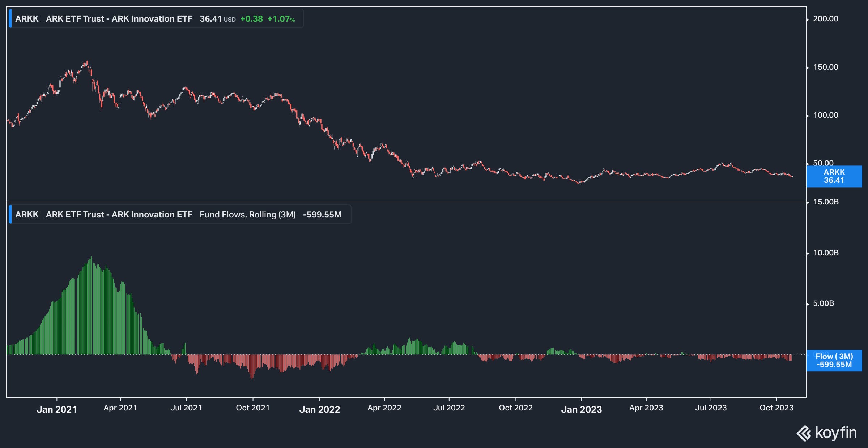This screenshot has width=868, height=448.
Task: Click the 150.00 price axis label
Action: pyautogui.click(x=825, y=67)
